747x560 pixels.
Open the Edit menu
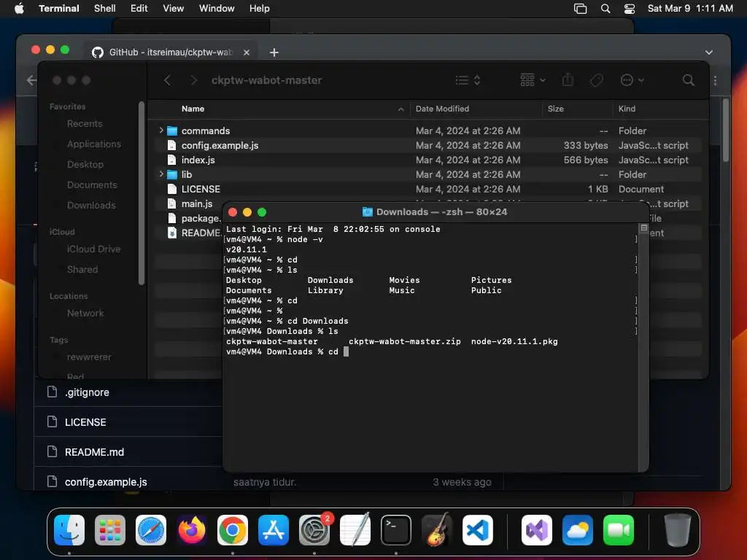(139, 8)
